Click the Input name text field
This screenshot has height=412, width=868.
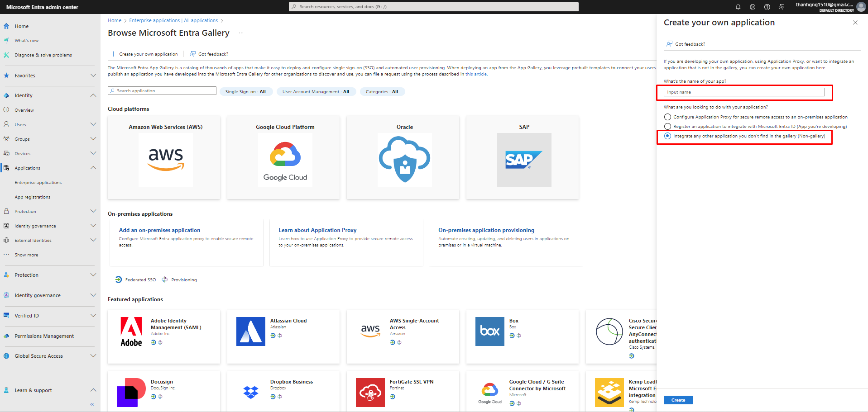click(744, 92)
